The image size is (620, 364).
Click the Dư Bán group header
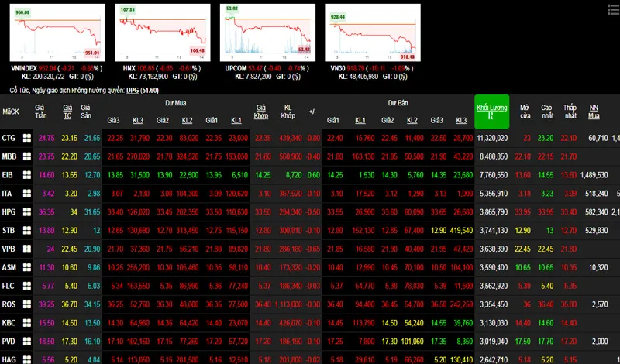click(x=398, y=103)
